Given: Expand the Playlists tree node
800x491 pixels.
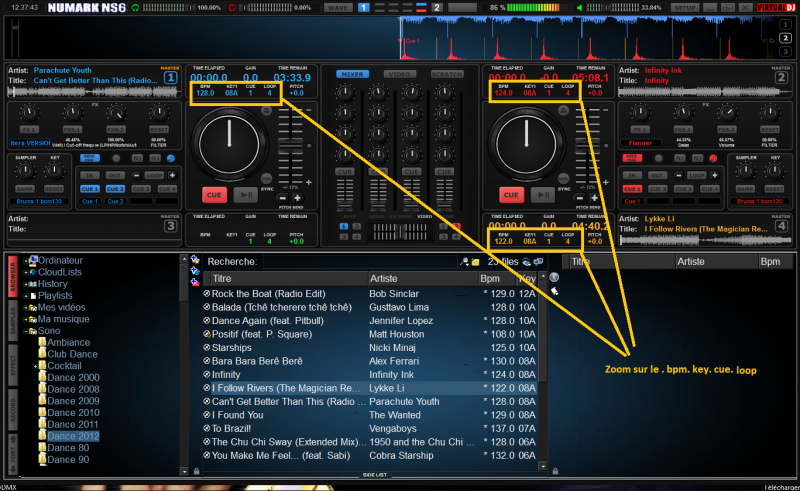Looking at the screenshot, I should click(26, 296).
